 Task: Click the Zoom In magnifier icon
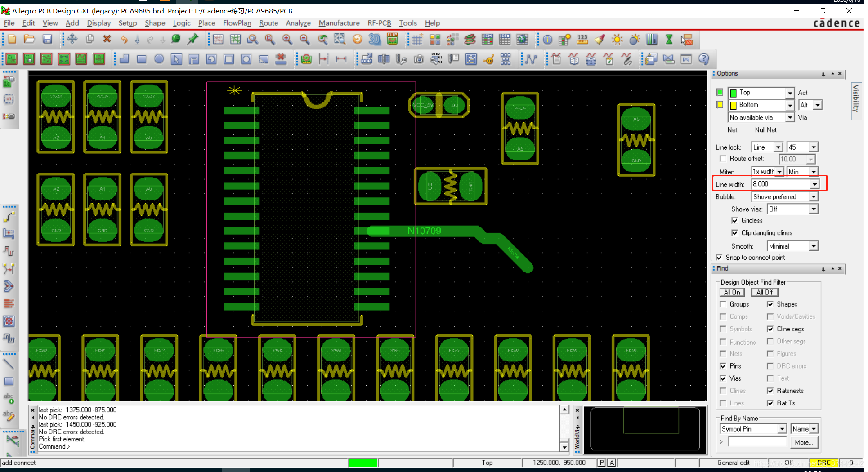click(287, 40)
